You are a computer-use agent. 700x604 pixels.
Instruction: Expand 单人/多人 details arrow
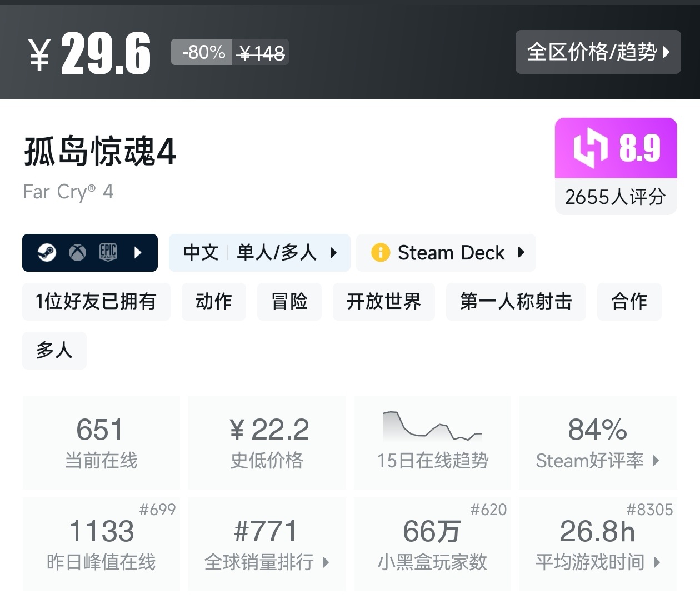coord(333,253)
